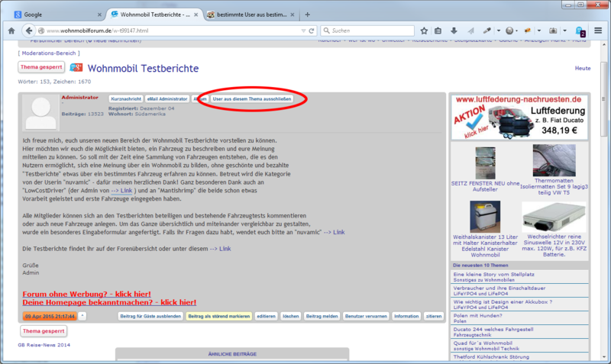Open the fox add-on dropdown arrow
Screen dimensions: 611x364
pyautogui.click(x=539, y=31)
